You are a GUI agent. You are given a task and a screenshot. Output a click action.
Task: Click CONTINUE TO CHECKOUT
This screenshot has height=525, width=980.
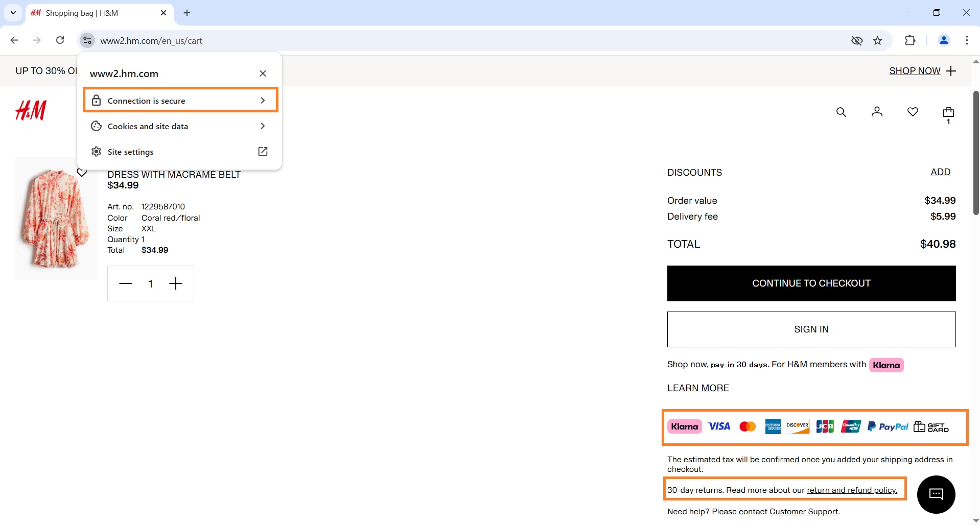[x=811, y=283]
